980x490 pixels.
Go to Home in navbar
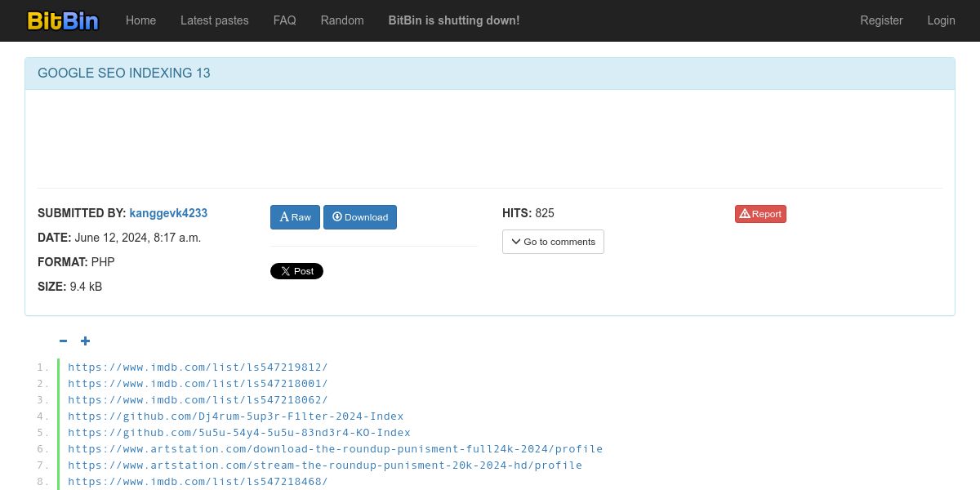pos(140,20)
